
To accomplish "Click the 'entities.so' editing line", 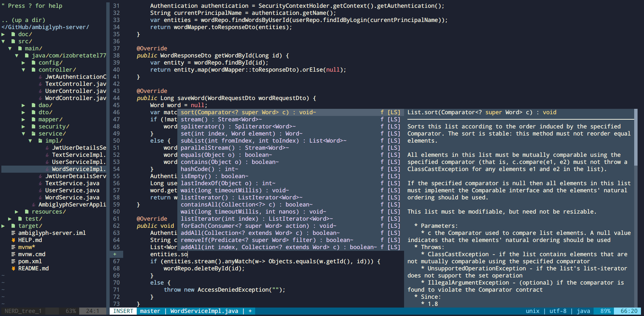I will point(169,254).
